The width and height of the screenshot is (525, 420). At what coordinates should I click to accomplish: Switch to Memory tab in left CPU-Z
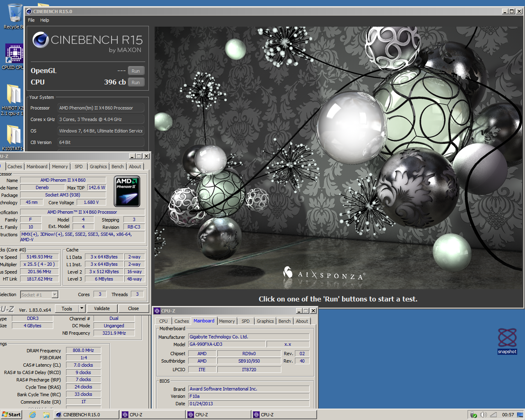point(60,167)
